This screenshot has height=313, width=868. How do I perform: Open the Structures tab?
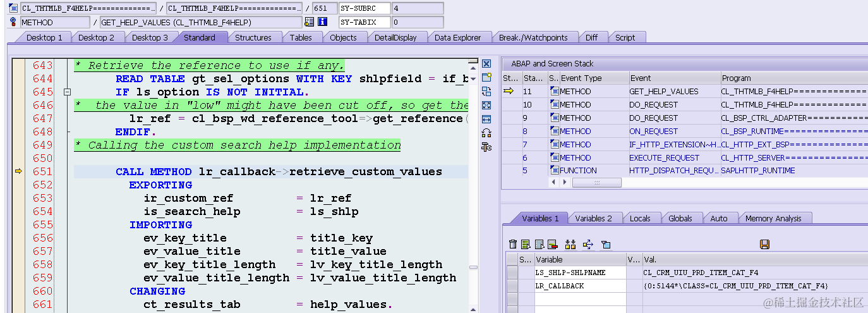point(253,37)
